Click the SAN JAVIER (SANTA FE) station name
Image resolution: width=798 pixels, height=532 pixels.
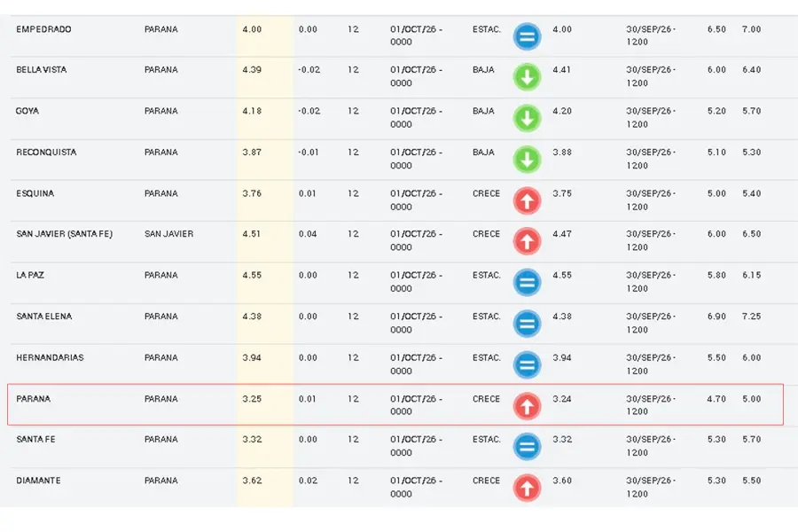[64, 234]
